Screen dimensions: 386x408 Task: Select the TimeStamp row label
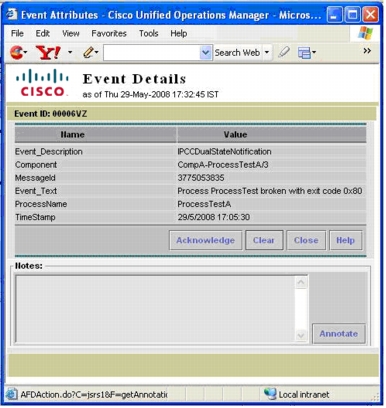click(x=35, y=217)
